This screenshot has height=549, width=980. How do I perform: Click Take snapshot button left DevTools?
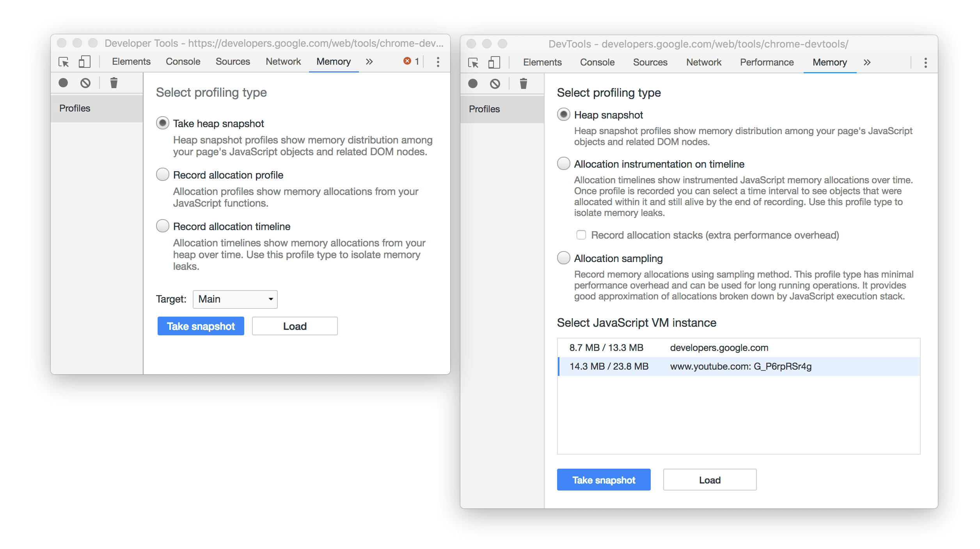tap(200, 326)
